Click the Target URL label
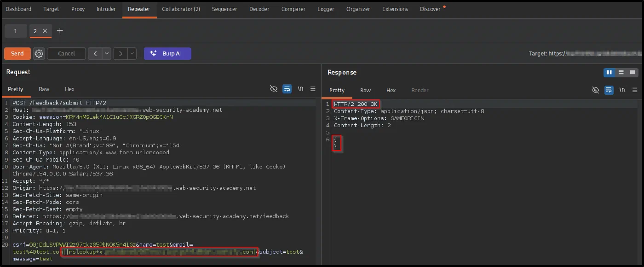This screenshot has width=644, height=267. (585, 53)
